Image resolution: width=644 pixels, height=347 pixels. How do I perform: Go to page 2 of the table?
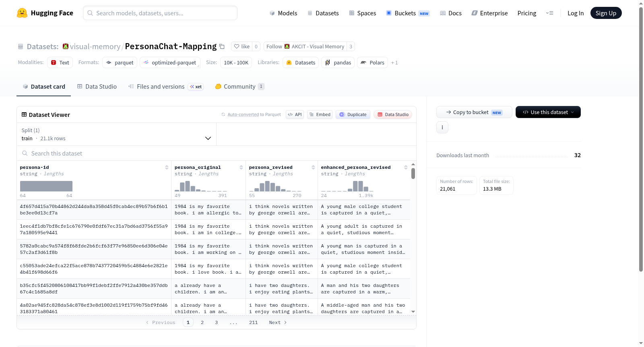(x=202, y=322)
